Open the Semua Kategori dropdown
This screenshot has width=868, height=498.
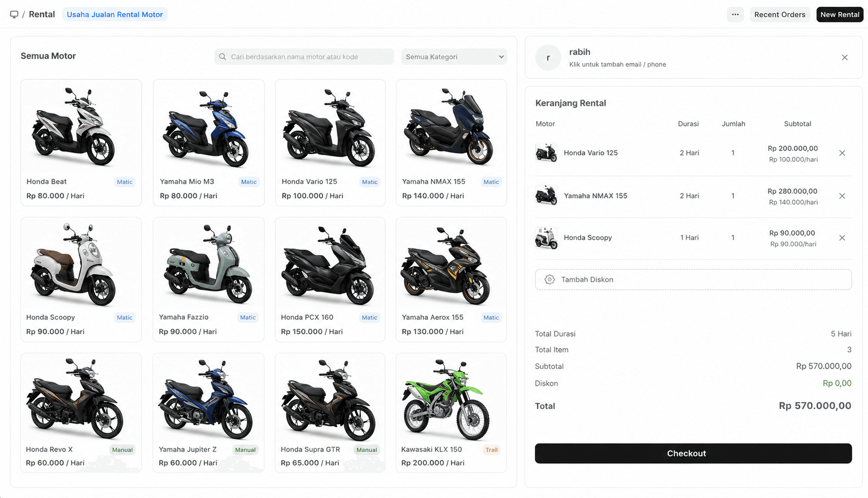pos(454,57)
